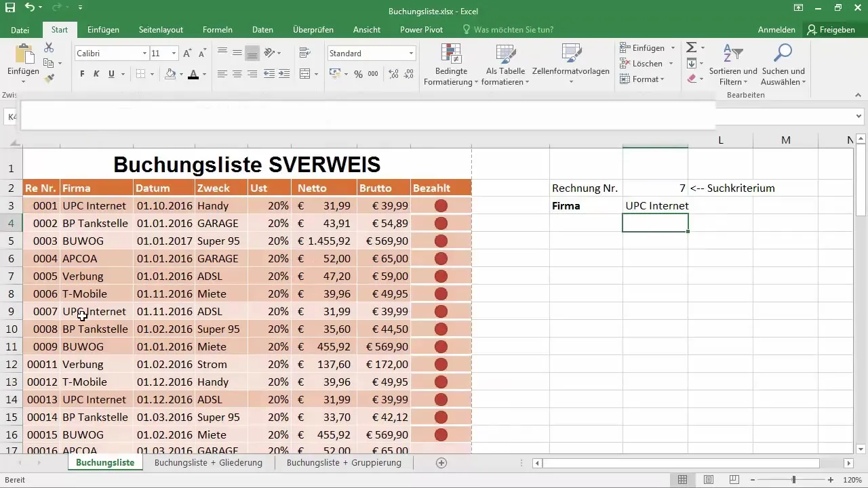868x488 pixels.
Task: Align text right in the cell
Action: coord(252,74)
